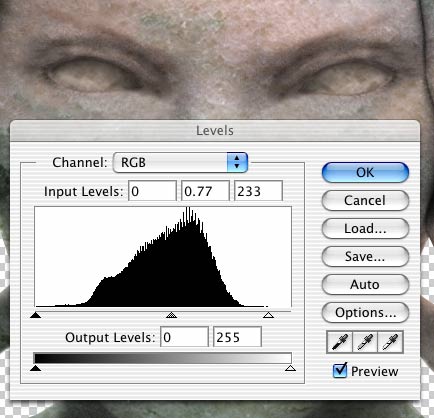Cancel the Levels dialog

[365, 200]
